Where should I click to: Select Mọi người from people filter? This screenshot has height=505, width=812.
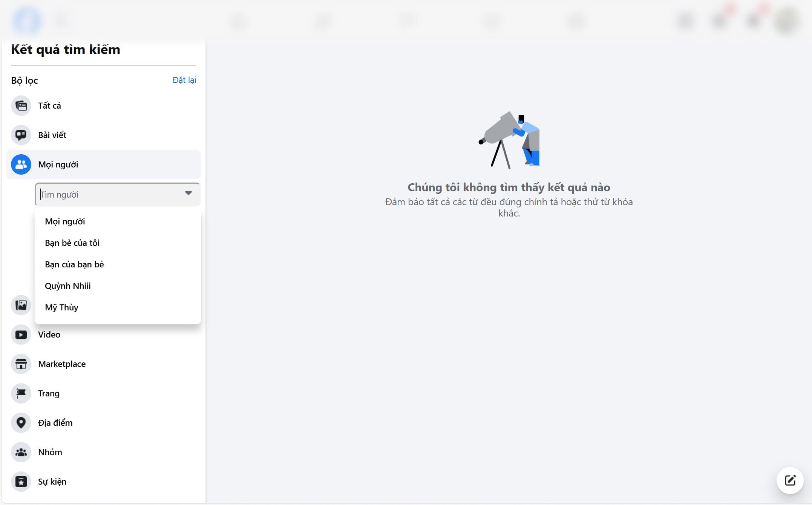click(65, 221)
